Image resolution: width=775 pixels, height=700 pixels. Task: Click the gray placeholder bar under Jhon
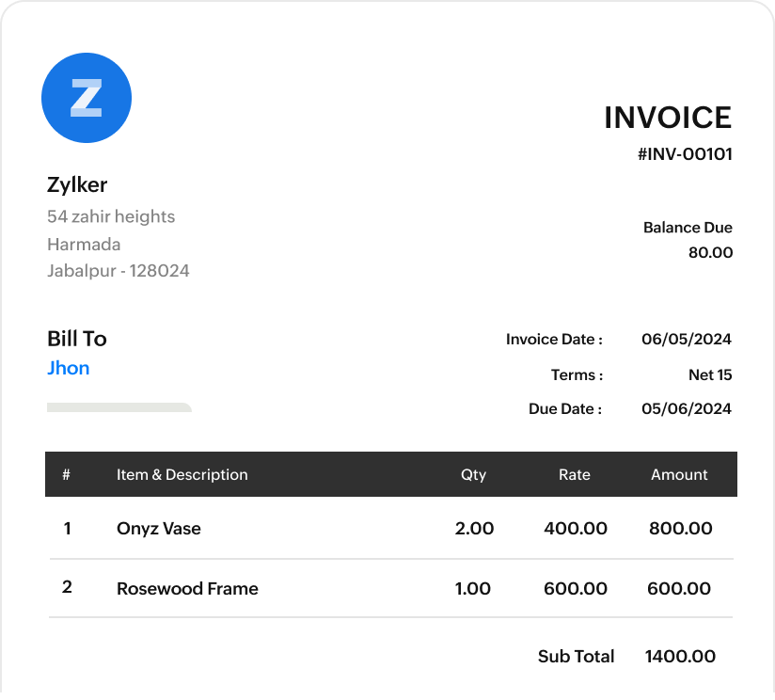[119, 407]
